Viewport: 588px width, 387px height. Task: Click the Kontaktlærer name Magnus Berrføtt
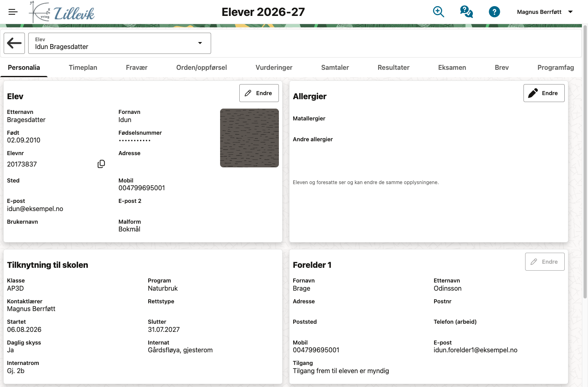pos(31,309)
